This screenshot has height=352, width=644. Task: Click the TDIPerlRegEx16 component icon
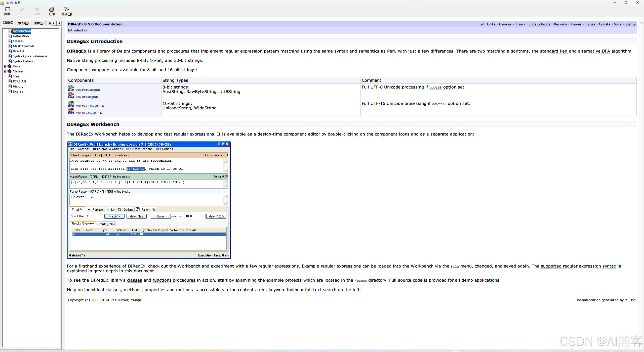pos(71,104)
